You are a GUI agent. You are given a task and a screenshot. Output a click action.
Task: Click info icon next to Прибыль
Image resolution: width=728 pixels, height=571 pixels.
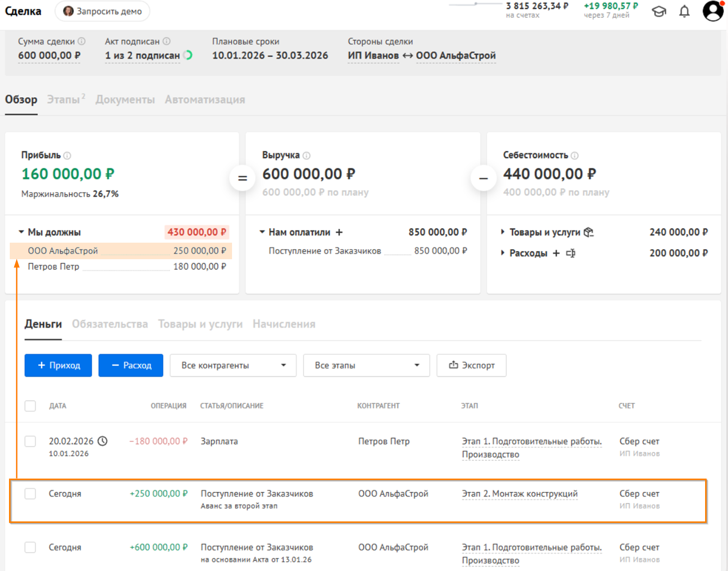(67, 156)
